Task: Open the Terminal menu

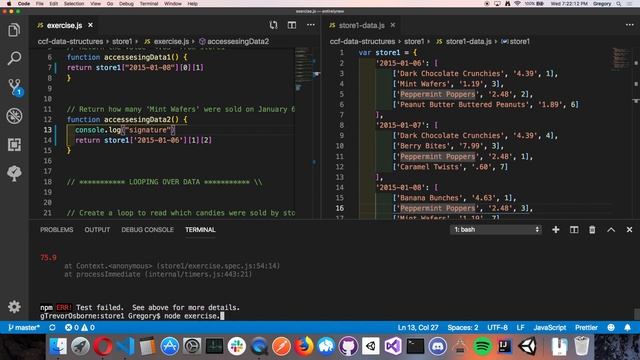Action: pyautogui.click(x=149, y=3)
